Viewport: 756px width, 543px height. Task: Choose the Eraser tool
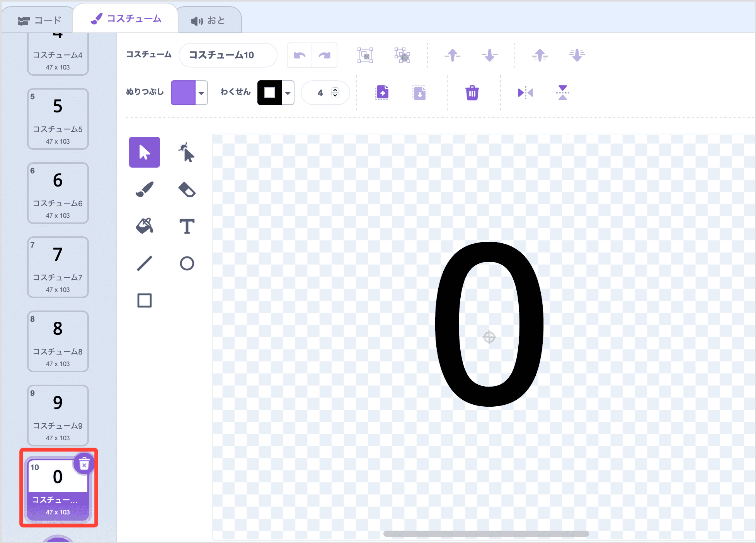pyautogui.click(x=187, y=189)
